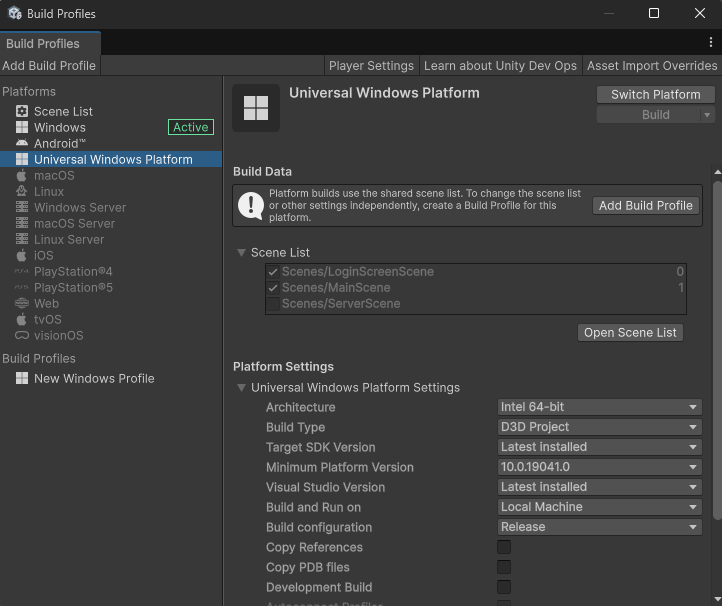This screenshot has height=606, width=722.
Task: Select the Android platform row
Action: tap(111, 143)
